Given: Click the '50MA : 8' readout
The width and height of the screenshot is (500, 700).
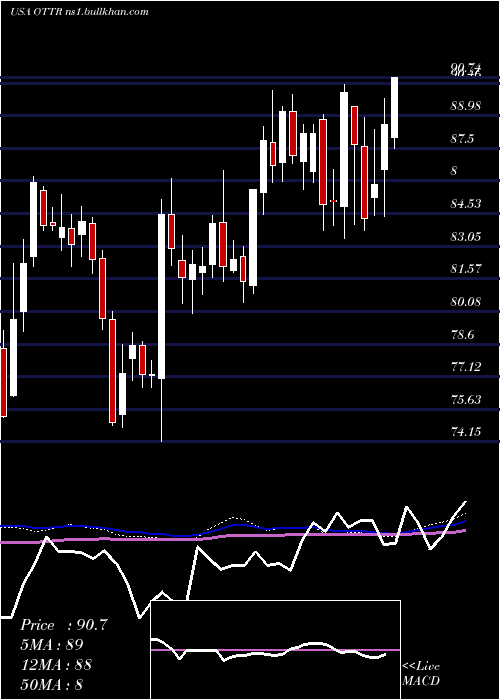Looking at the screenshot, I should click(52, 684).
